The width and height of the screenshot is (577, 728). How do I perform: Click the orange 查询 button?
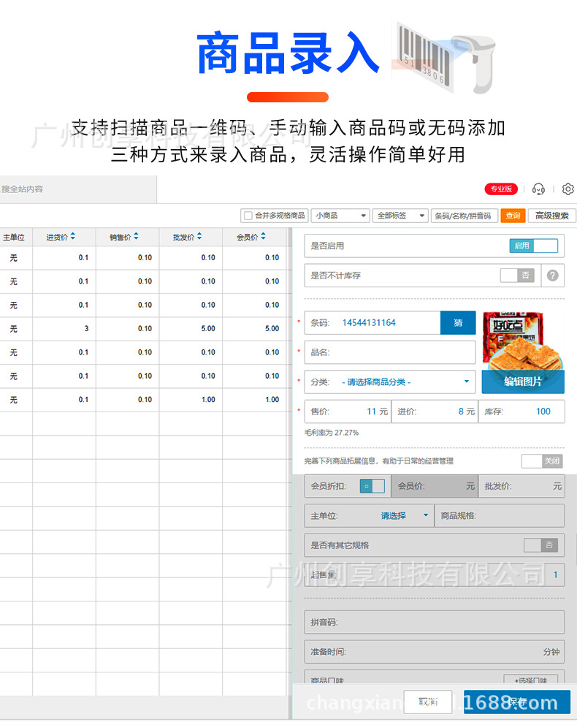[513, 216]
